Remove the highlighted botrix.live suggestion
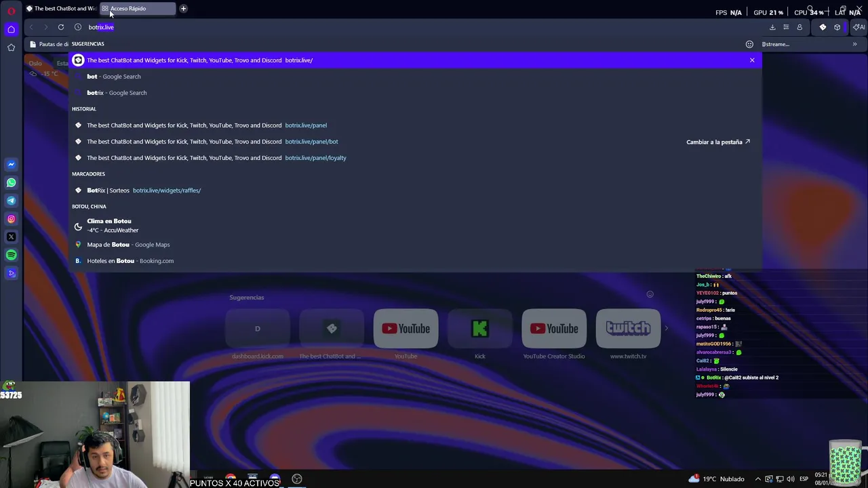Viewport: 868px width, 488px height. pyautogui.click(x=752, y=60)
